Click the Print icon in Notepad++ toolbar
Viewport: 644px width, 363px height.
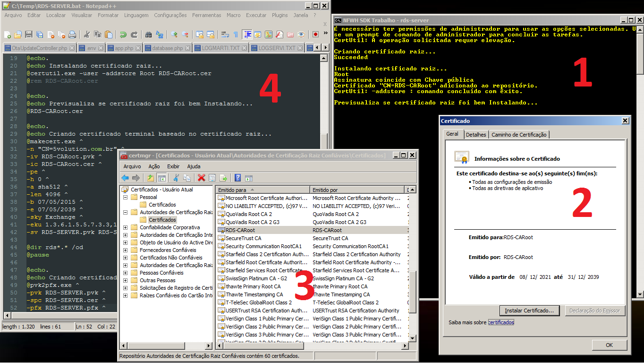point(72,35)
